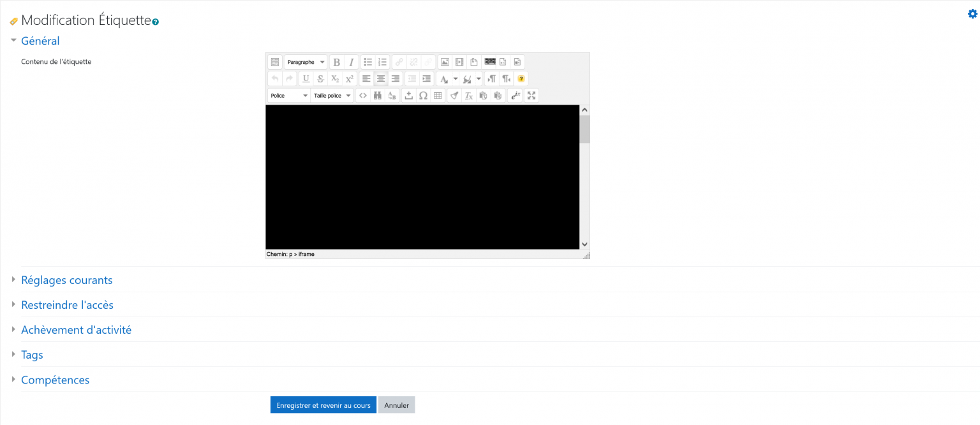Screen dimensions: 980x425
Task: Toggle bold formatting
Action: (x=337, y=62)
